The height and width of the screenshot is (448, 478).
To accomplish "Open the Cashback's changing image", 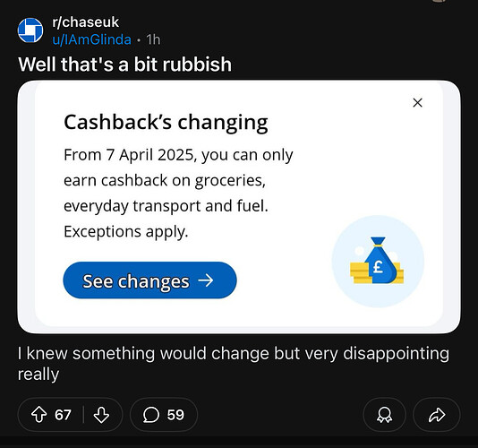I will [239, 207].
